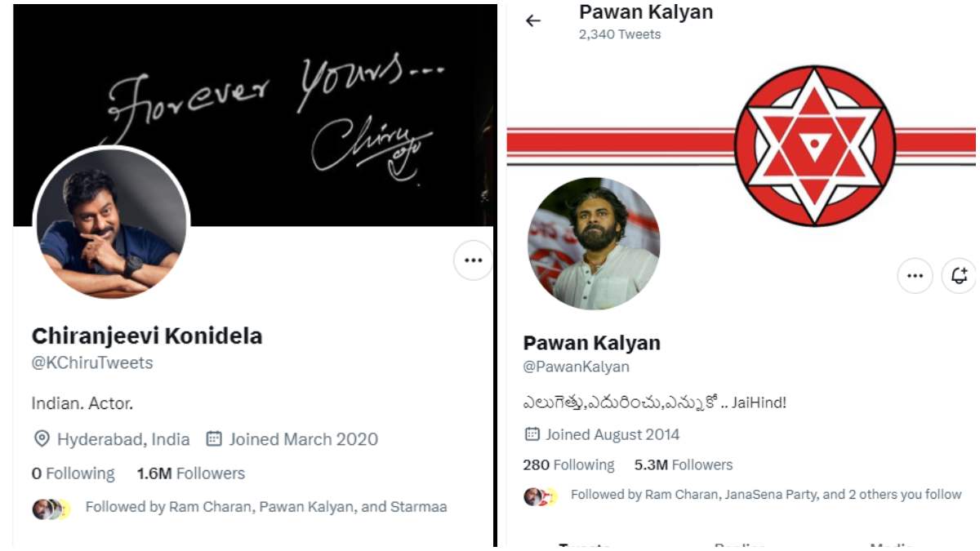Open Pawan Kalyan's 280 Following list
980x551 pixels.
pyautogui.click(x=568, y=464)
